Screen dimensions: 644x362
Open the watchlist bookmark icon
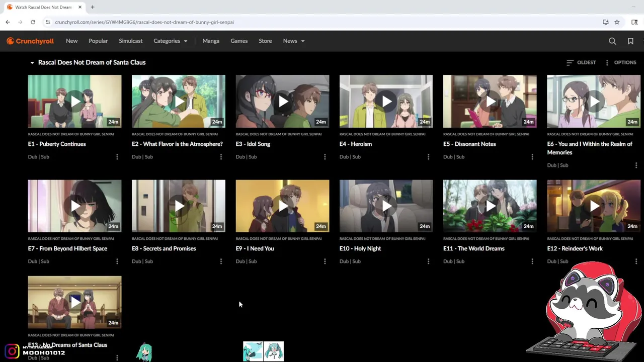pyautogui.click(x=630, y=41)
